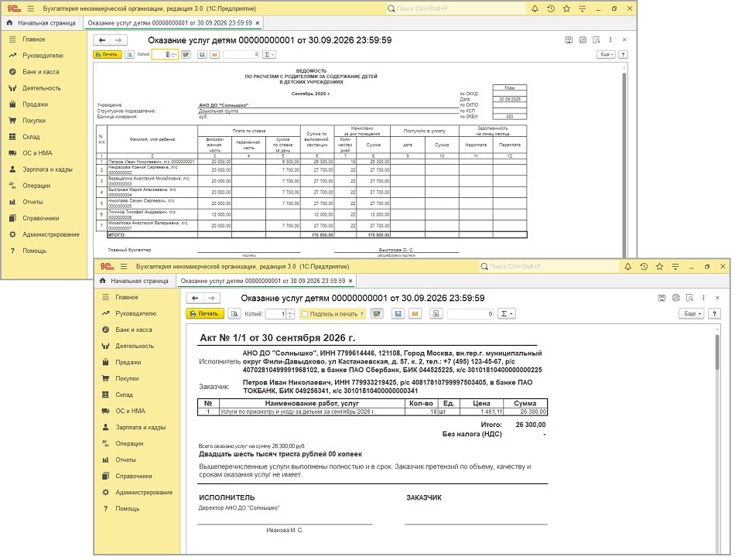Click Печать button in back Ведомость window
This screenshot has height=560, width=735.
click(x=108, y=54)
